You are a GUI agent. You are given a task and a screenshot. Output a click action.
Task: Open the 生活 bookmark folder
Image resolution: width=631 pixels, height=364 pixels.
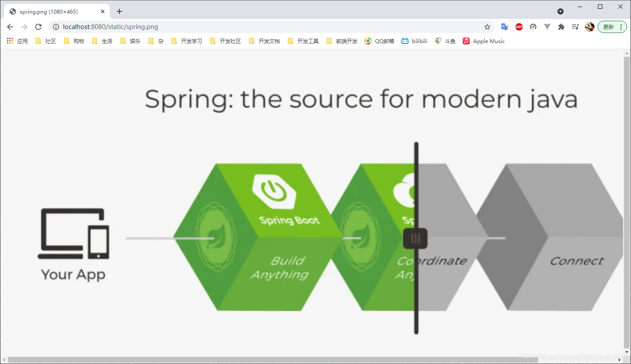tap(102, 41)
